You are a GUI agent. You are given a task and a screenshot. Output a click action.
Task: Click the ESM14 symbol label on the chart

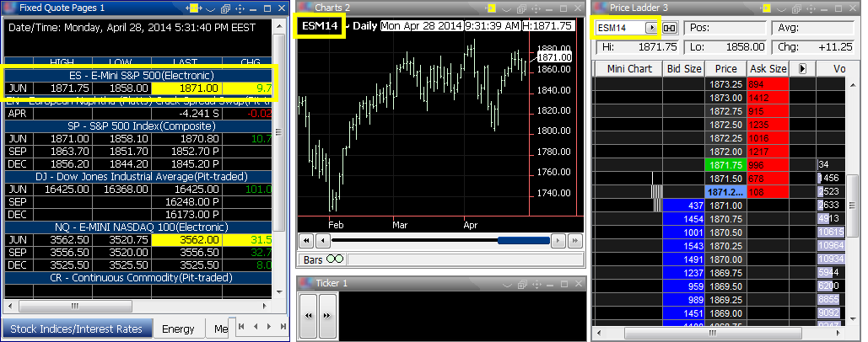[320, 26]
